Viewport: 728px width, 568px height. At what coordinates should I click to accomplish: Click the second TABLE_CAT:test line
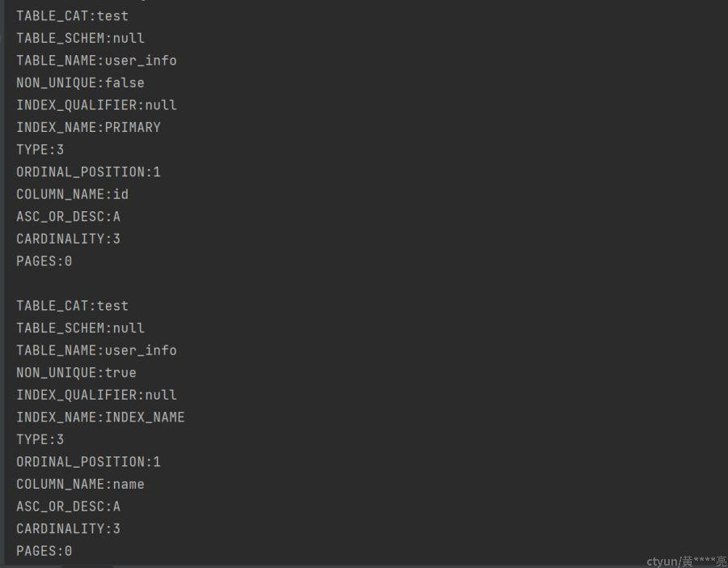72,306
